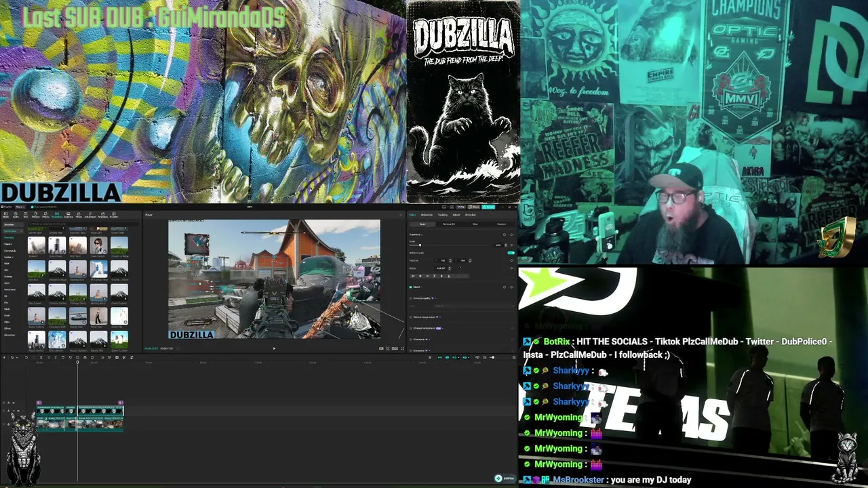Toggle clip linkage on the timeline
Image resolution: width=868 pixels, height=488 pixels.
coord(454,357)
